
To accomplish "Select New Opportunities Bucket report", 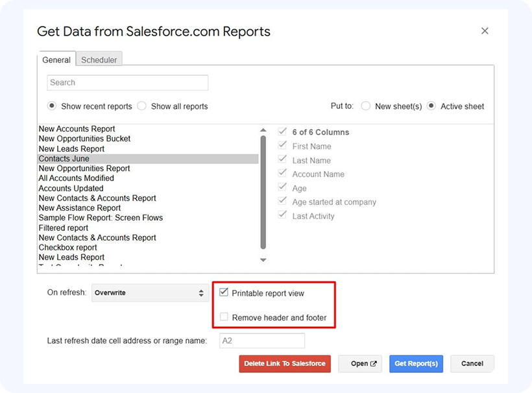I will [84, 139].
